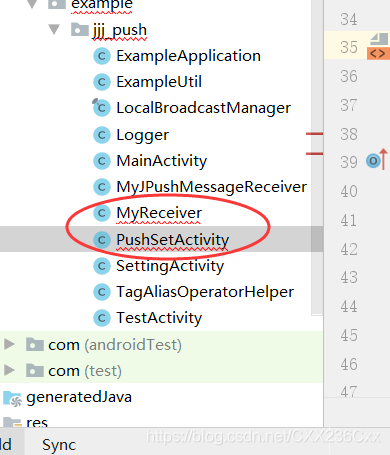This screenshot has height=455, width=390.
Task: Select ExampleUtil in the project tree
Action: tap(159, 82)
